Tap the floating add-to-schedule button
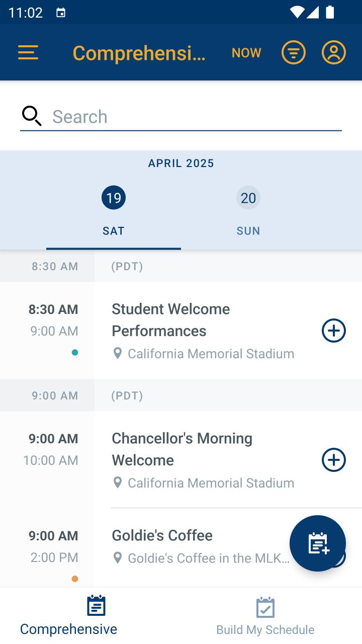 pyautogui.click(x=317, y=543)
